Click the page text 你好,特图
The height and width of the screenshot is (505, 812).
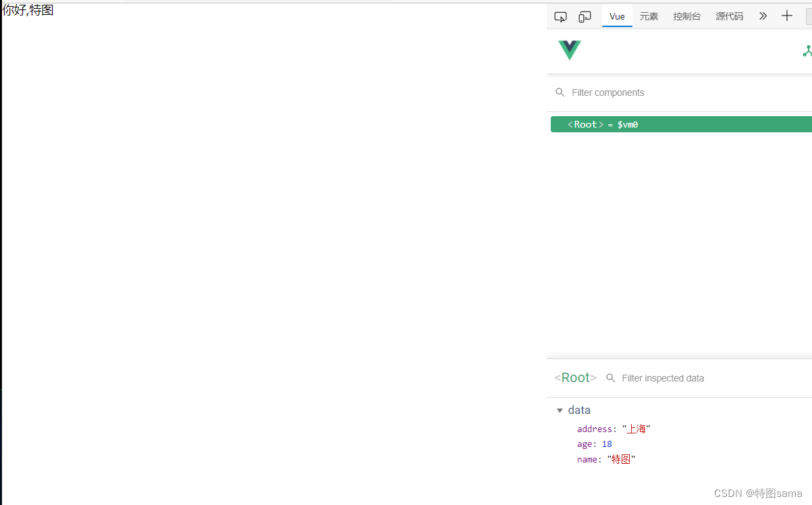28,10
